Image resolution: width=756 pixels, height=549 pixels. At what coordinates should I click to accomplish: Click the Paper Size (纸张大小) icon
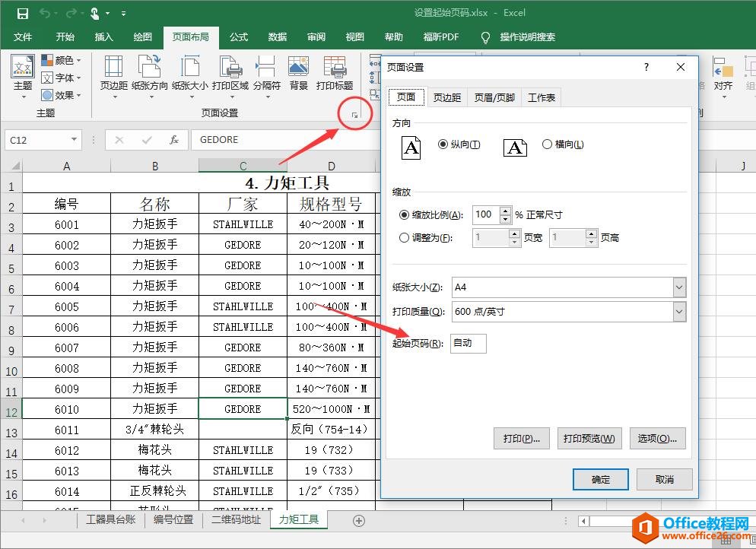(190, 66)
